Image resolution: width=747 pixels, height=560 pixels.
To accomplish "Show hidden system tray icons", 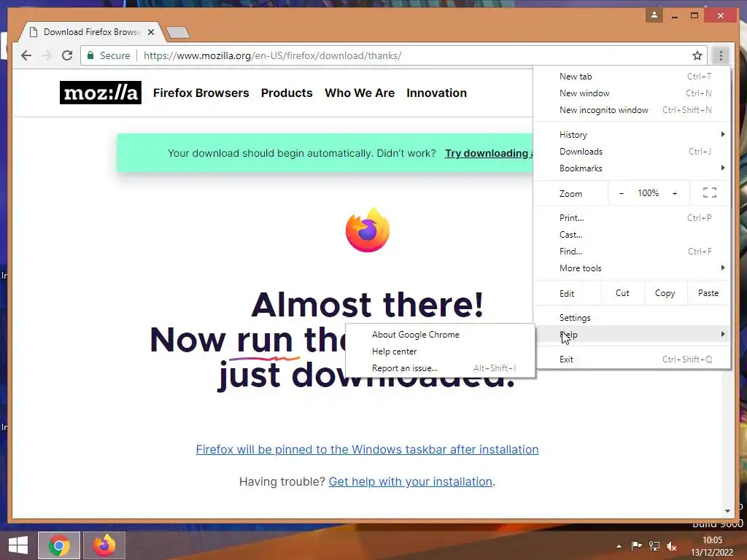I will pyautogui.click(x=619, y=546).
